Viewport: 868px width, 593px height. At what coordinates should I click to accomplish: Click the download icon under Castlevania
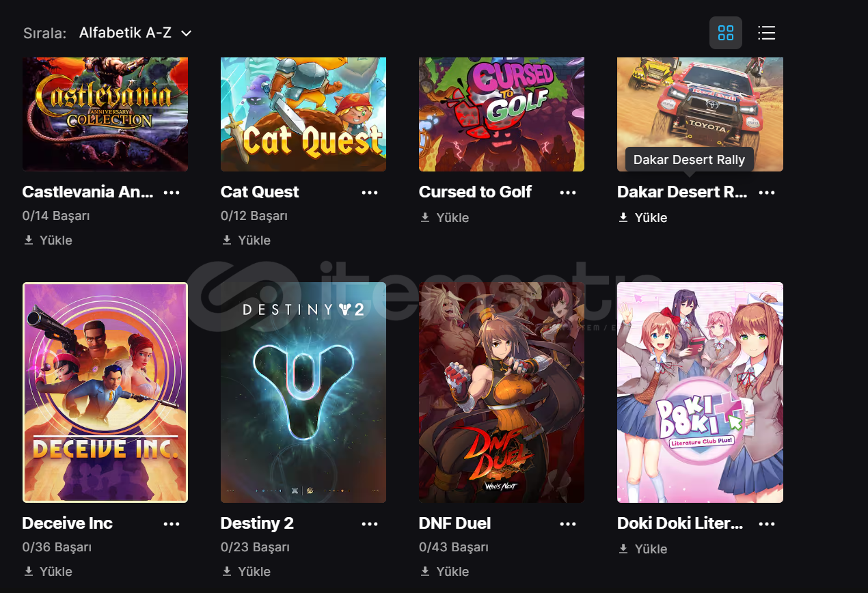pyautogui.click(x=29, y=240)
